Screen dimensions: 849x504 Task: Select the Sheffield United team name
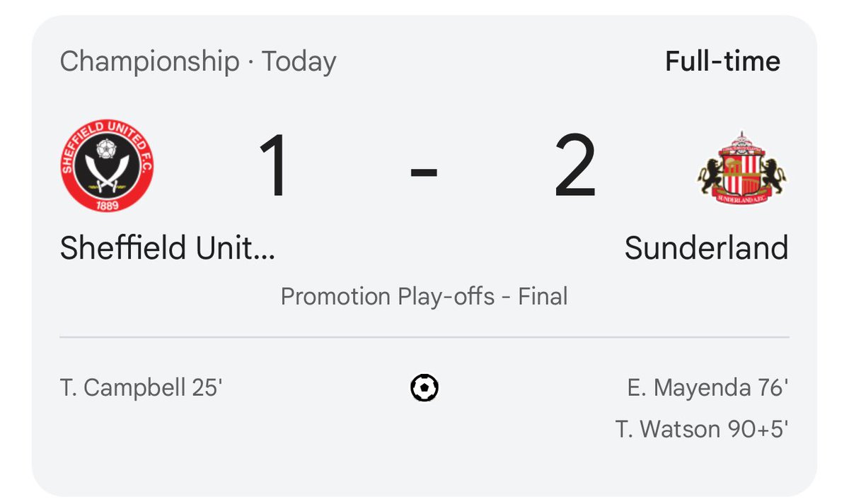[x=168, y=247]
